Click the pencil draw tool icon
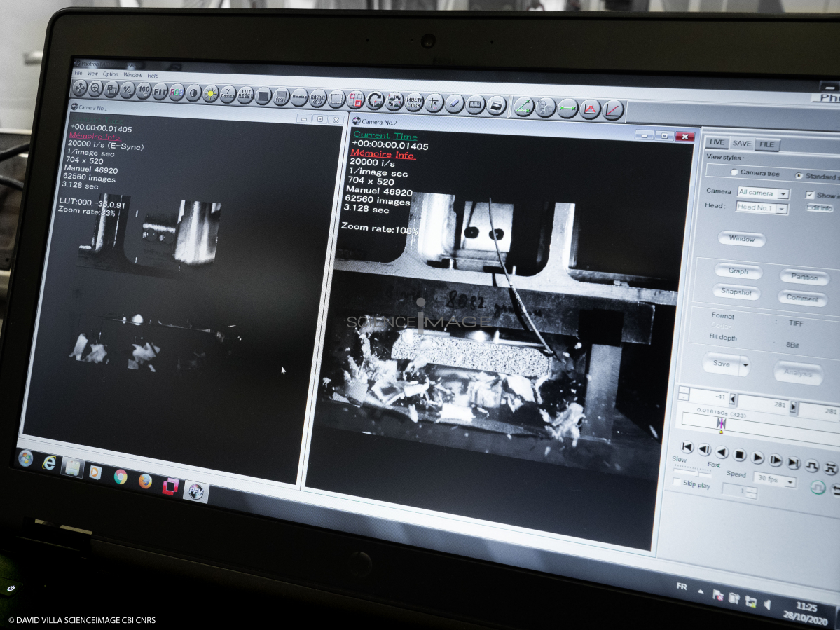Image resolution: width=840 pixels, height=630 pixels. coord(454,104)
